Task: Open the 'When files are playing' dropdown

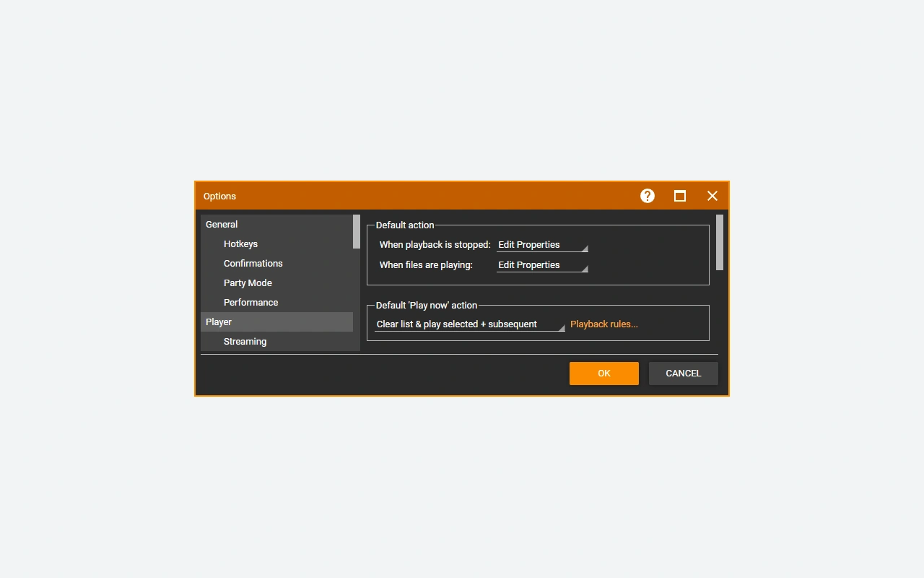Action: [542, 265]
